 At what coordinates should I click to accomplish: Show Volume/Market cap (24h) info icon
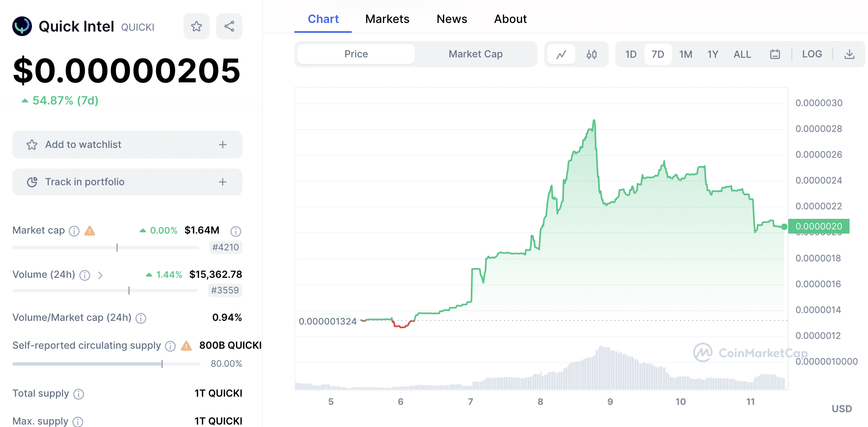[x=141, y=318]
